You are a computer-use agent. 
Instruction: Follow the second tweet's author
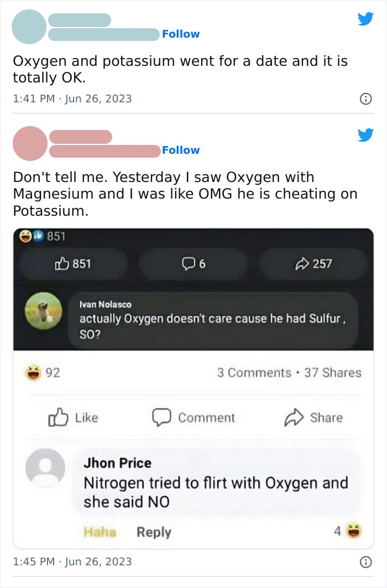pos(181,150)
